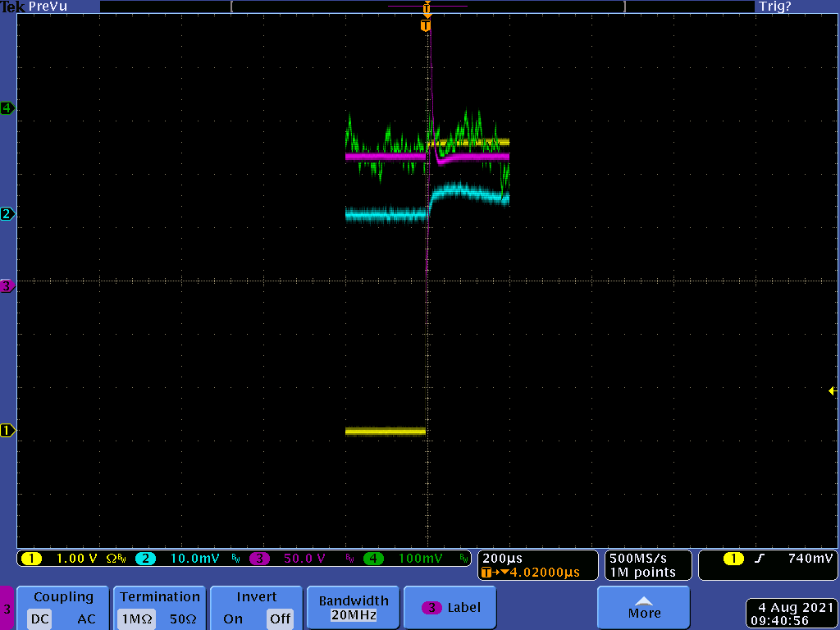840x630 pixels.
Task: Click the orange trigger position T marker
Action: (x=425, y=25)
